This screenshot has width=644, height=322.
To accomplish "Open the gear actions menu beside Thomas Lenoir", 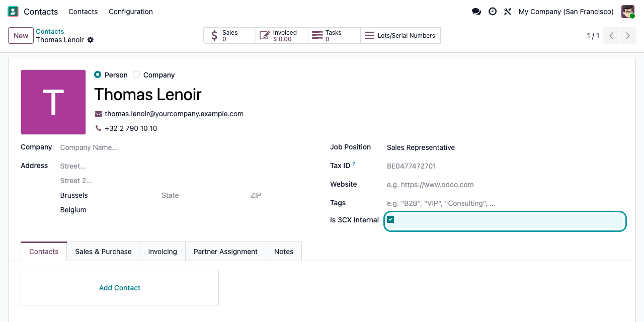I will tap(91, 40).
